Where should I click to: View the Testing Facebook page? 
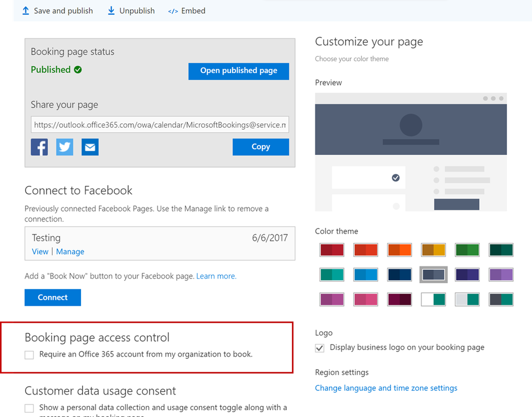[x=40, y=251]
